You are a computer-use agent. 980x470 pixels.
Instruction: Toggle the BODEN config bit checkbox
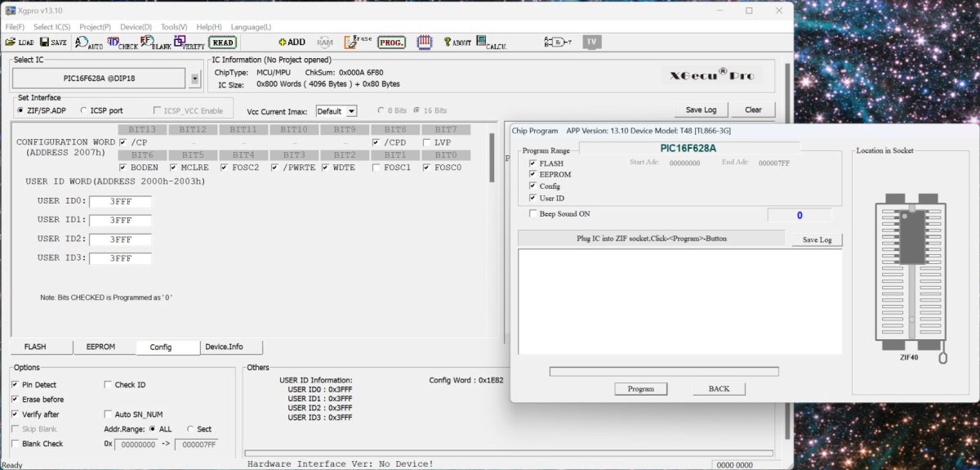(x=122, y=168)
